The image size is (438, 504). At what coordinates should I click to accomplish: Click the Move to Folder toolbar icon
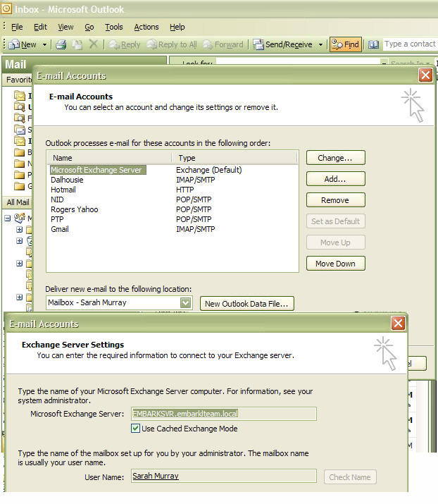[x=77, y=44]
